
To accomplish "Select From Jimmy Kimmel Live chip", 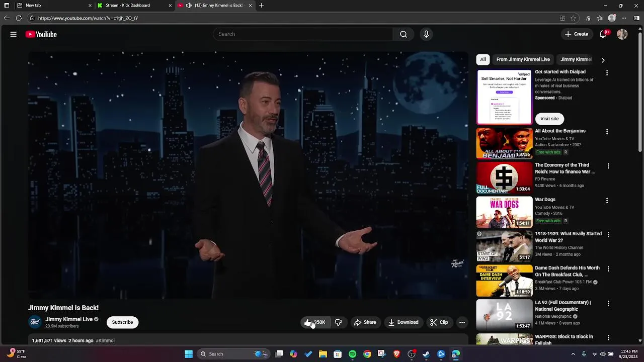I will point(523,59).
